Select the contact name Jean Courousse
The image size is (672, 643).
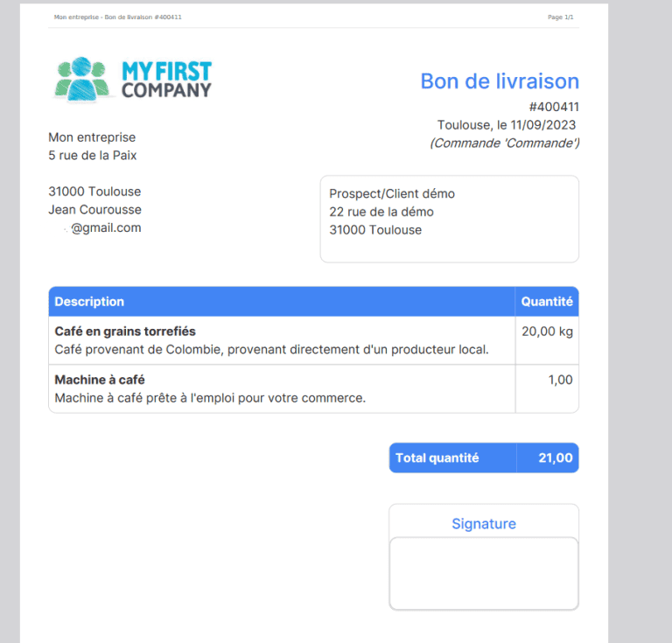(94, 210)
